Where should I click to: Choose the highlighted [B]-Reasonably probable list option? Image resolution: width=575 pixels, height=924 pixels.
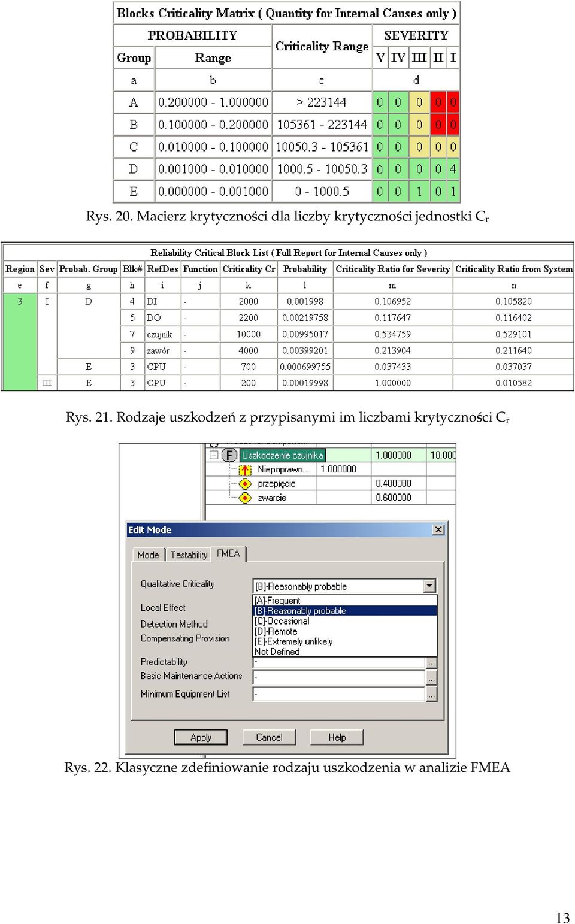(345, 611)
